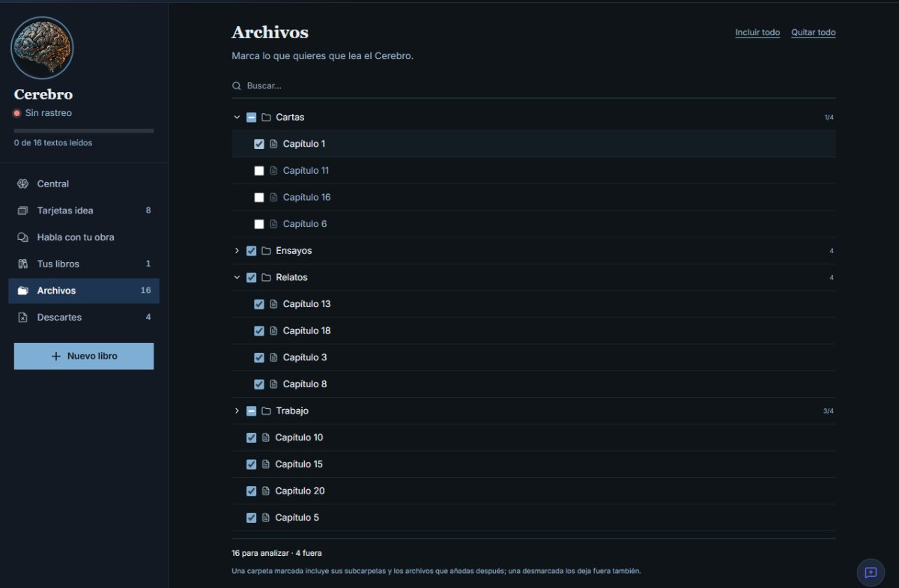Check the Capítulo 11 checkbox
Viewport: 899px width, 588px height.
click(x=259, y=171)
